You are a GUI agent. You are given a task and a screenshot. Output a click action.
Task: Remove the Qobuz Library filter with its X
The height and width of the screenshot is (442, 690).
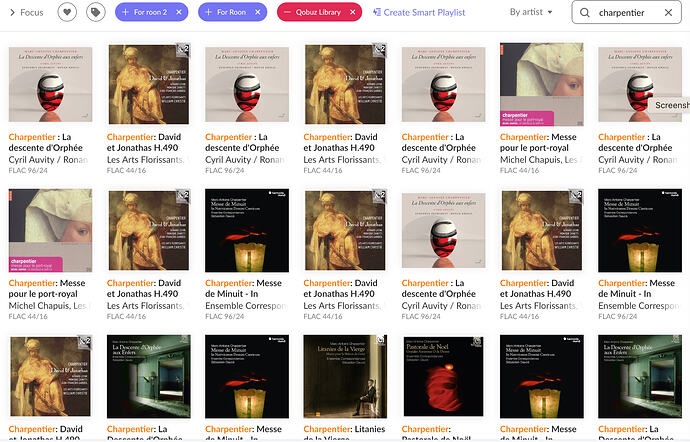[352, 12]
